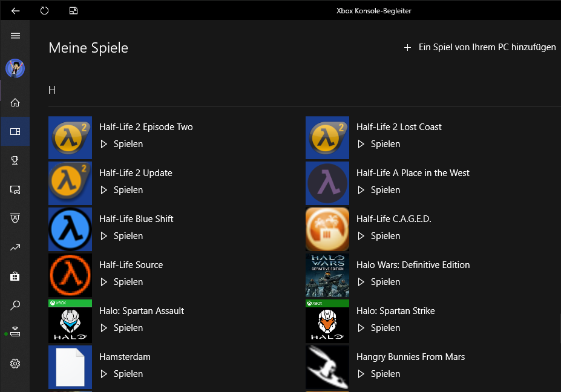Select the Halo: Spartan Strike title

(396, 311)
